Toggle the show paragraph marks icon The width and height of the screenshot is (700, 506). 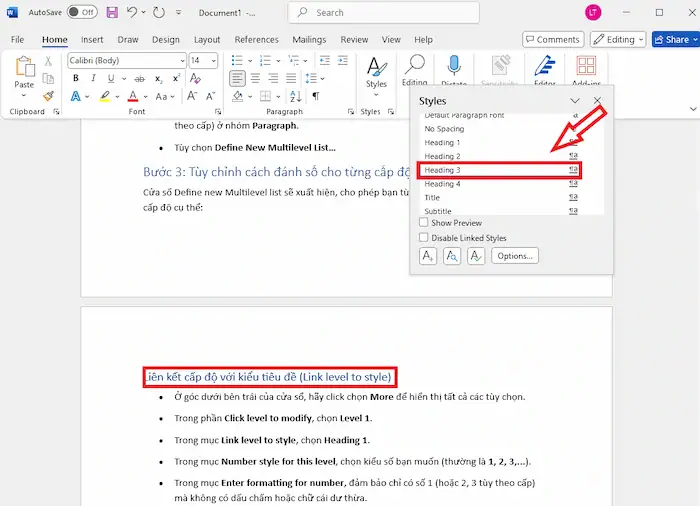(316, 96)
